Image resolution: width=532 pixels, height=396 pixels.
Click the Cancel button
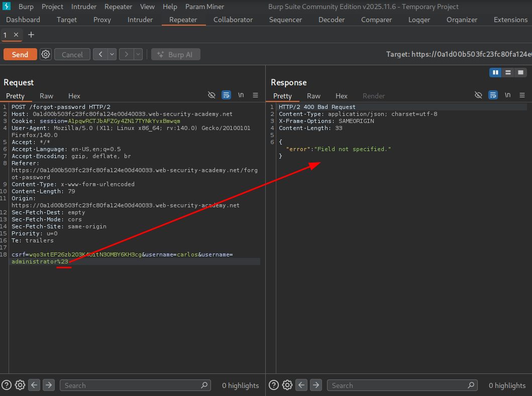[72, 54]
